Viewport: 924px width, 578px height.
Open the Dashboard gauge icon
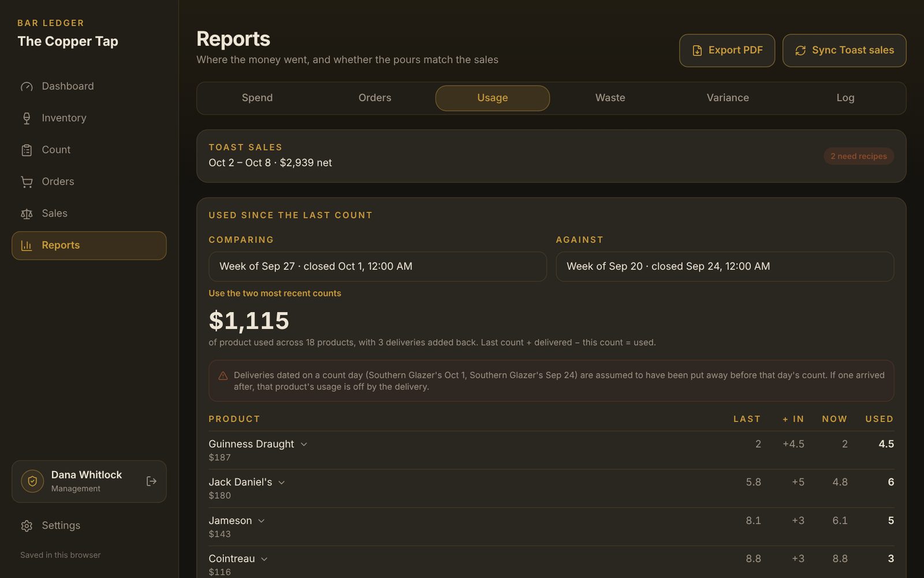tap(27, 86)
